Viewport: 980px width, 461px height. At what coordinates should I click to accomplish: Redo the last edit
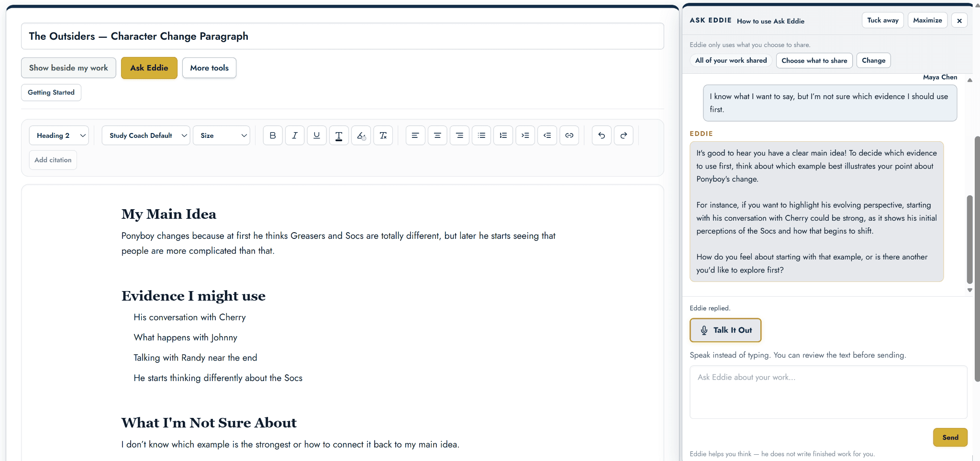click(x=624, y=135)
